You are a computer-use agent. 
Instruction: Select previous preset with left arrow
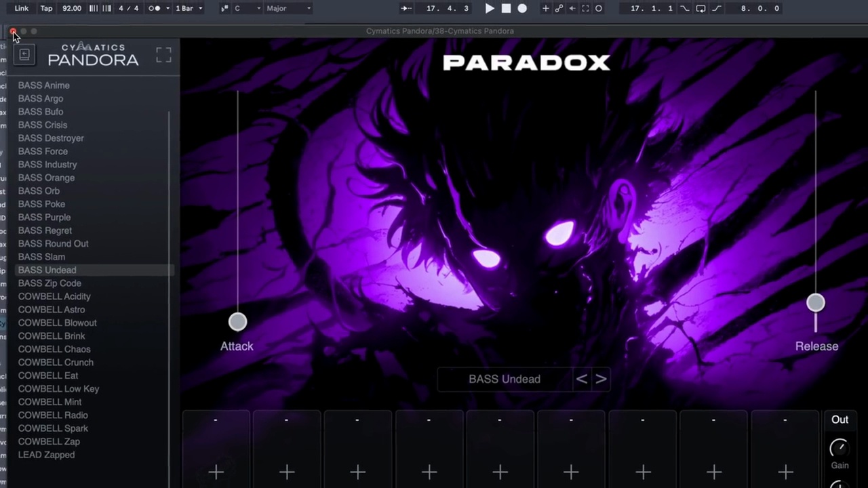(x=581, y=379)
